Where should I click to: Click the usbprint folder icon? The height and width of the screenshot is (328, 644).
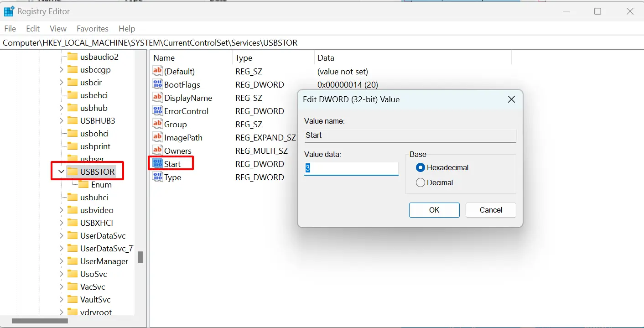73,146
